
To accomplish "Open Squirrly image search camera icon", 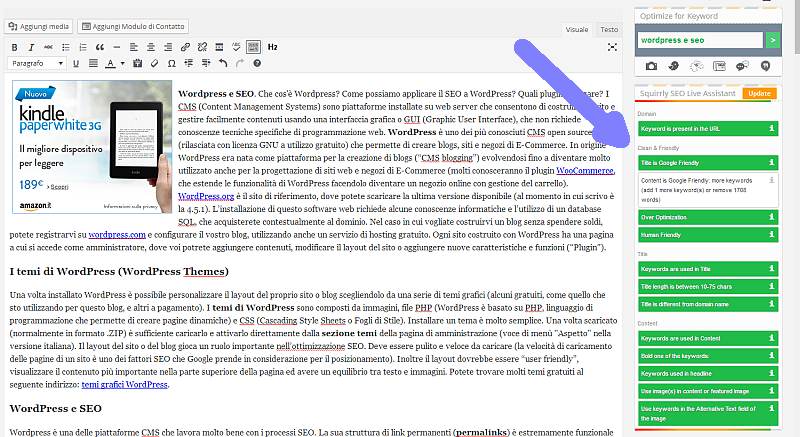I will pos(651,66).
